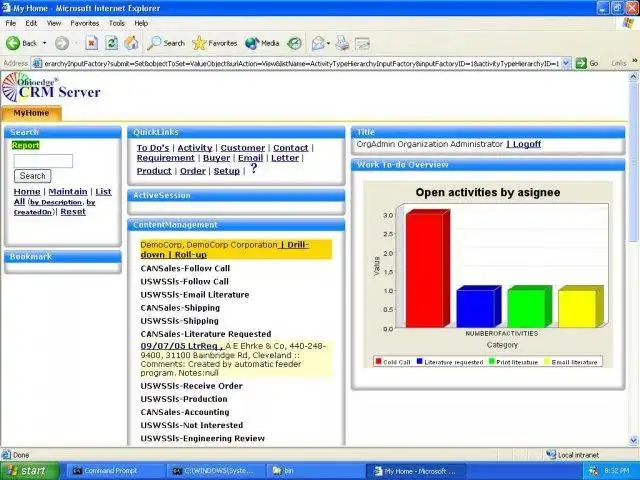
Task: Open the 09/07/05 LtrReq activity link
Action: (x=181, y=346)
